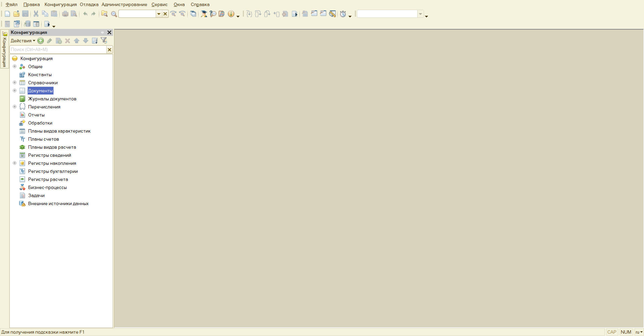Click the start debugging icon in second toolbar row
644x336 pixels.
(47, 24)
